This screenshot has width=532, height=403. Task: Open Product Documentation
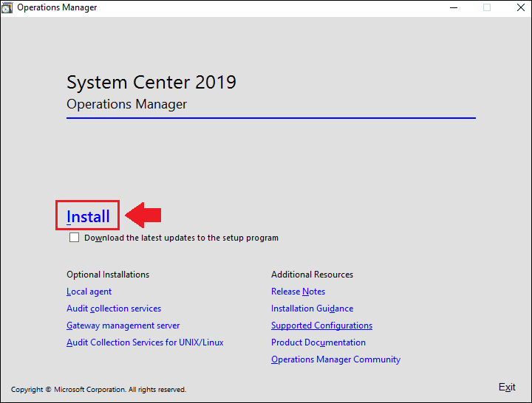point(318,342)
